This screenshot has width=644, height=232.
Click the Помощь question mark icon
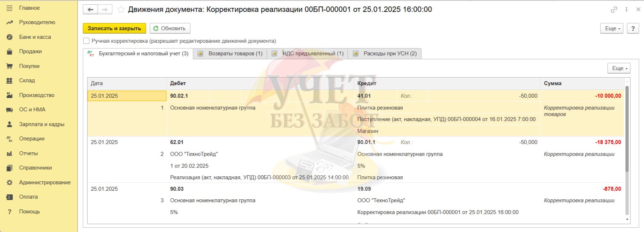click(x=10, y=212)
